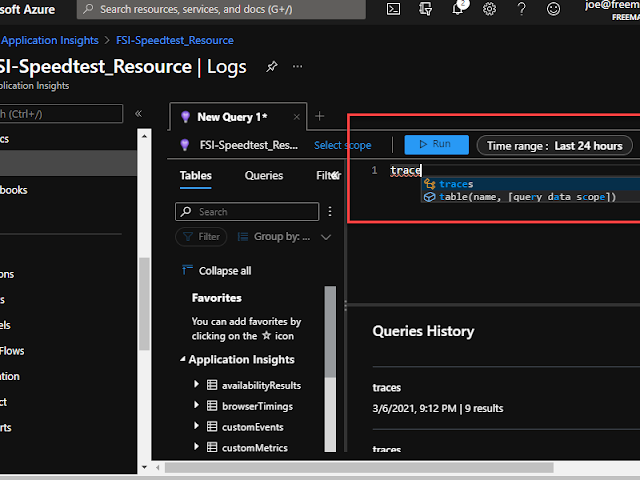640x480 pixels.
Task: Open the vertical ellipsis next to table search
Action: 330,211
